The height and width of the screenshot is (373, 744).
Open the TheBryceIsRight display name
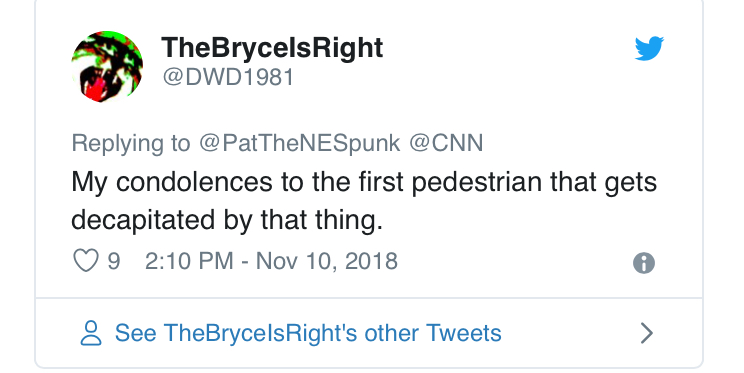(x=272, y=47)
